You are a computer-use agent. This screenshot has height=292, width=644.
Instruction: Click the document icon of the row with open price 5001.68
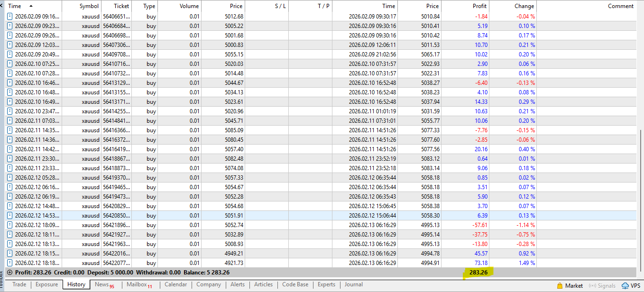point(10,35)
